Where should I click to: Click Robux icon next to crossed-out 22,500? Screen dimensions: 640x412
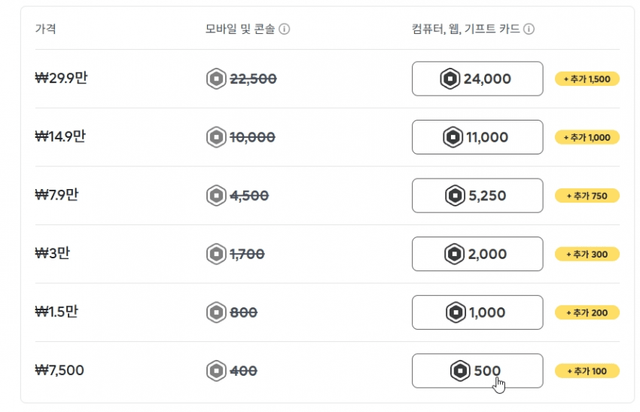216,79
